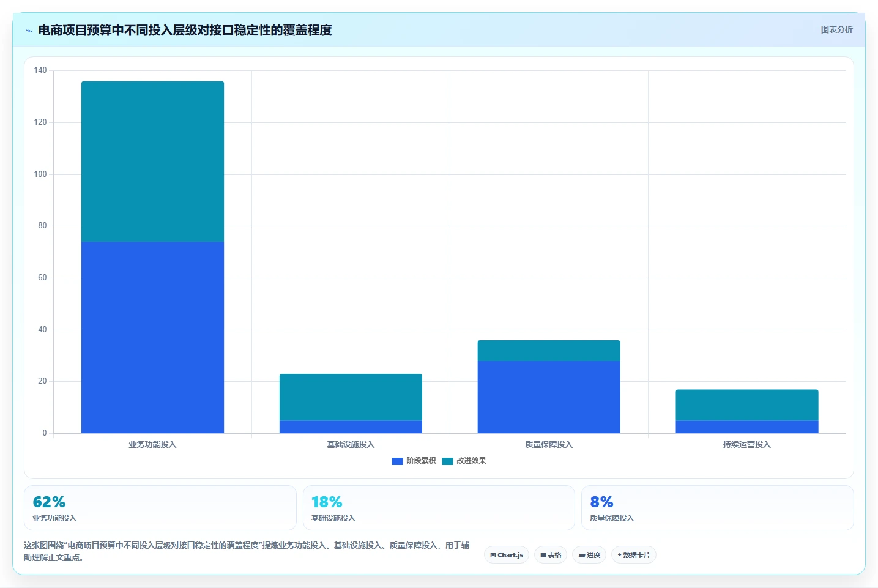Click the y-axis value 100
878x588 pixels.
point(40,174)
